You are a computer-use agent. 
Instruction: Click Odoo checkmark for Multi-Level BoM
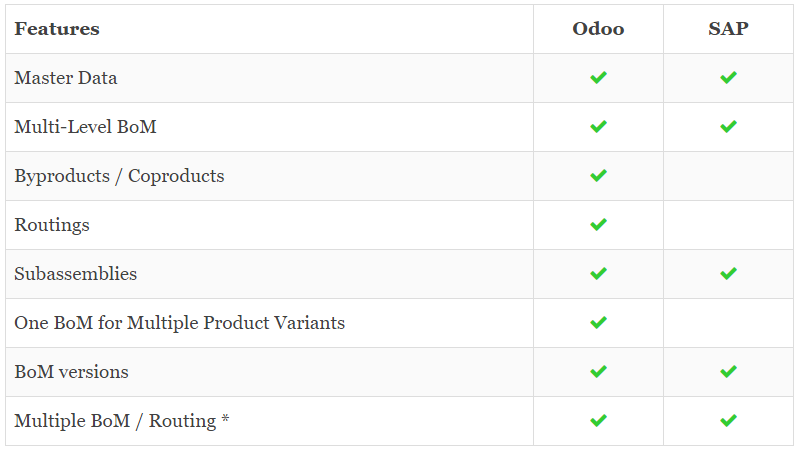tap(598, 126)
